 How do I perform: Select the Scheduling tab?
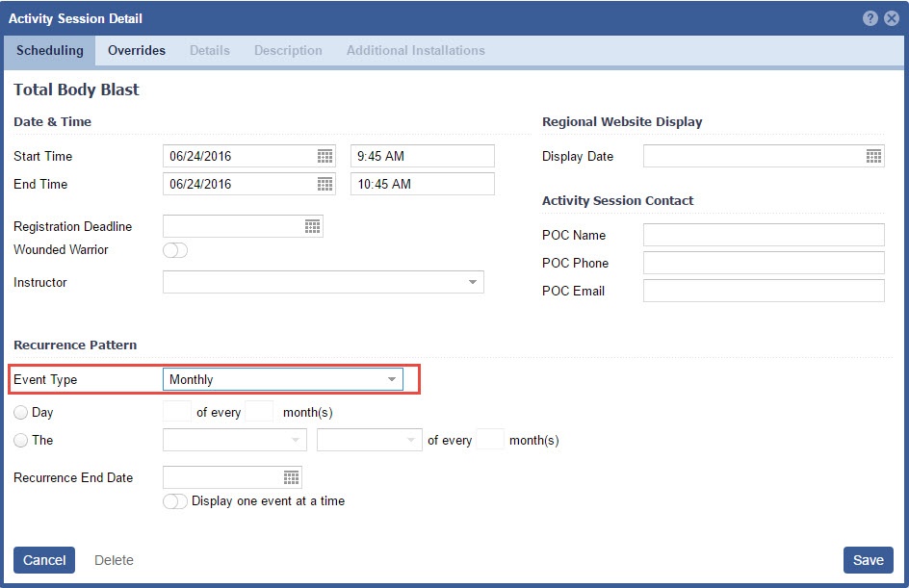[50, 50]
